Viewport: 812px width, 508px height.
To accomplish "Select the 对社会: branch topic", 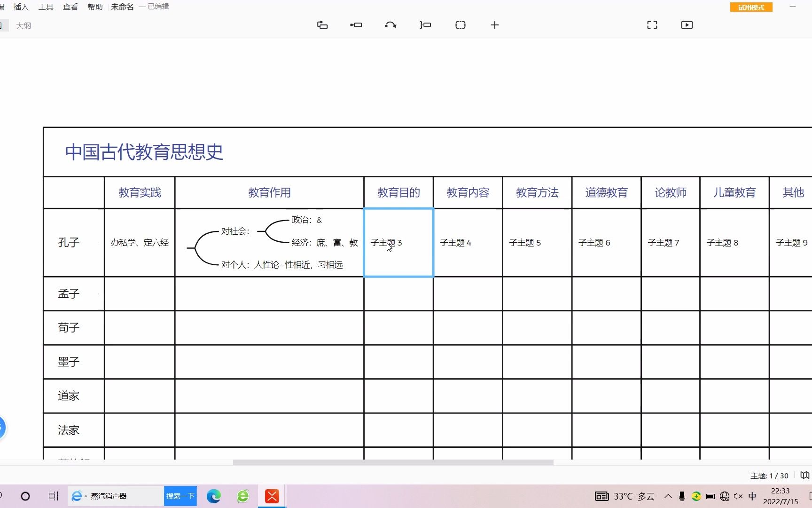I will 235,231.
